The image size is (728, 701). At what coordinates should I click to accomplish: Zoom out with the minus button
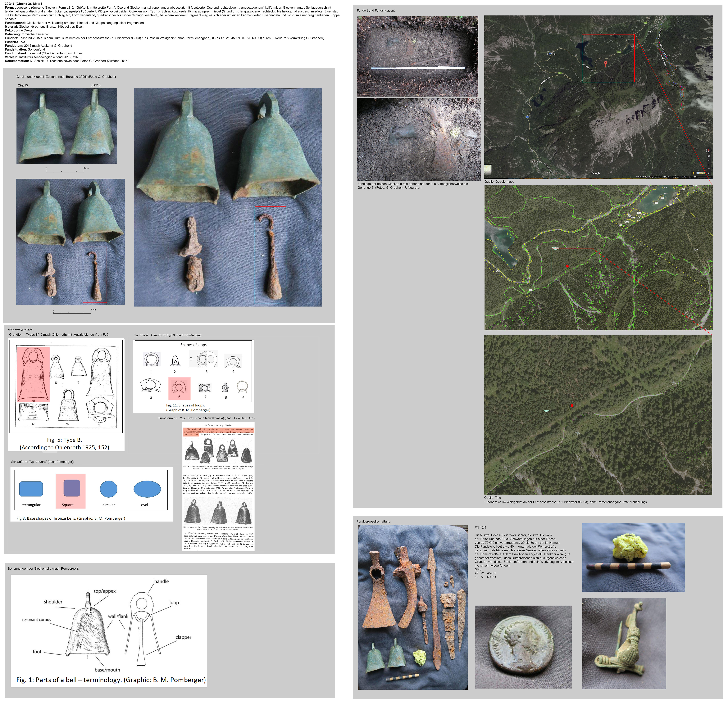pyautogui.click(x=709, y=169)
